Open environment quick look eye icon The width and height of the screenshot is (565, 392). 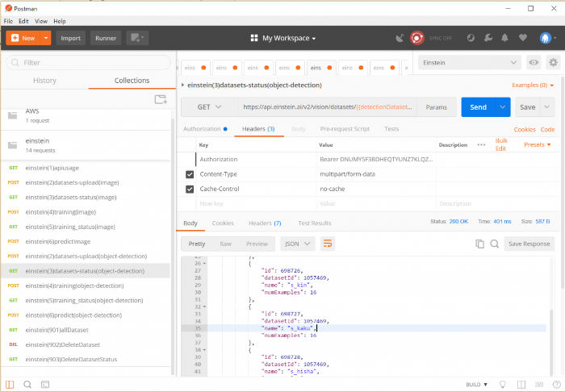[x=534, y=62]
